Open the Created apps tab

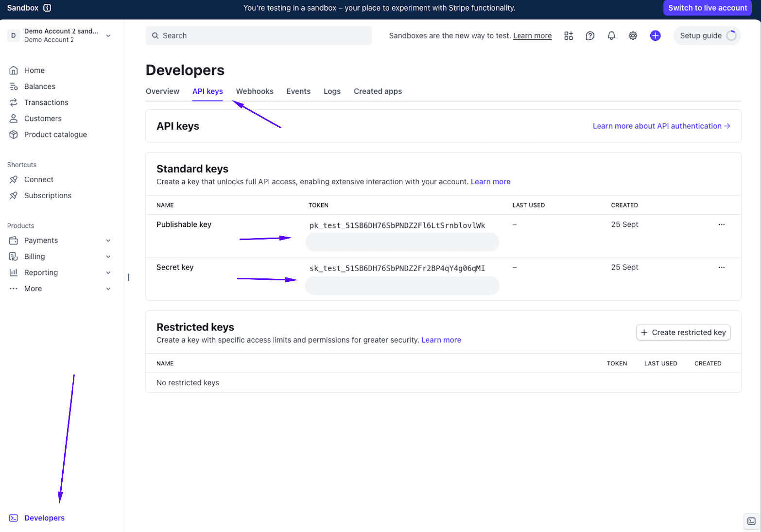pos(378,91)
